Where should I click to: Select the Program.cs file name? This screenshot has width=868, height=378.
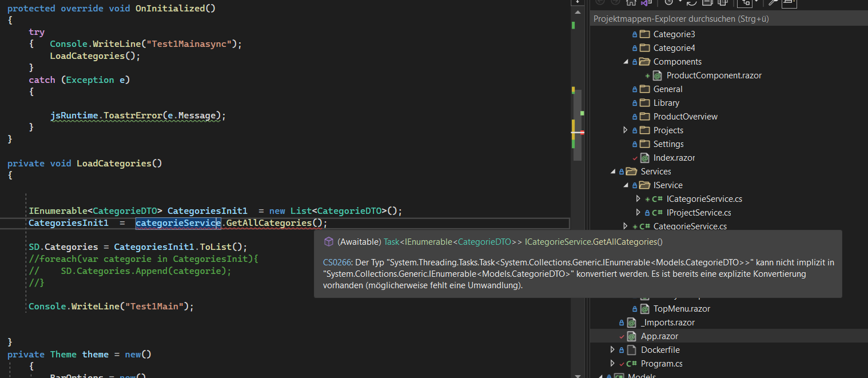pyautogui.click(x=662, y=364)
